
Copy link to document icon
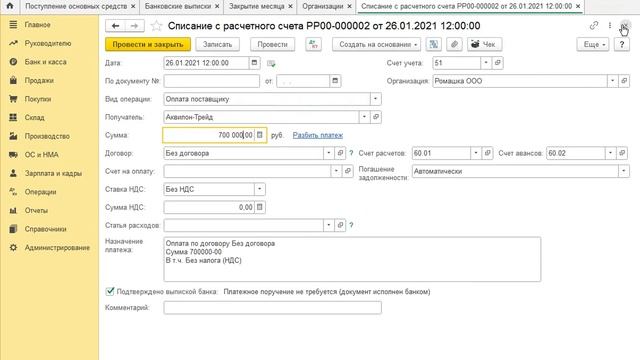pos(594,26)
